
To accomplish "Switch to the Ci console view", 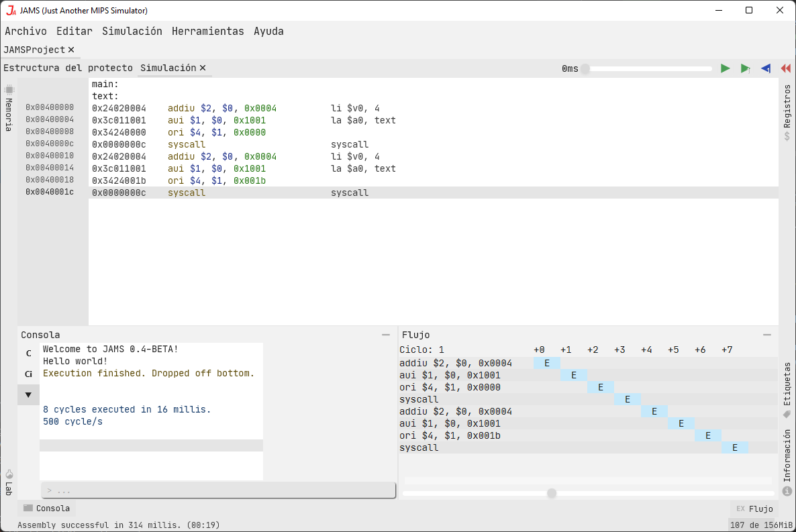I will tap(28, 374).
